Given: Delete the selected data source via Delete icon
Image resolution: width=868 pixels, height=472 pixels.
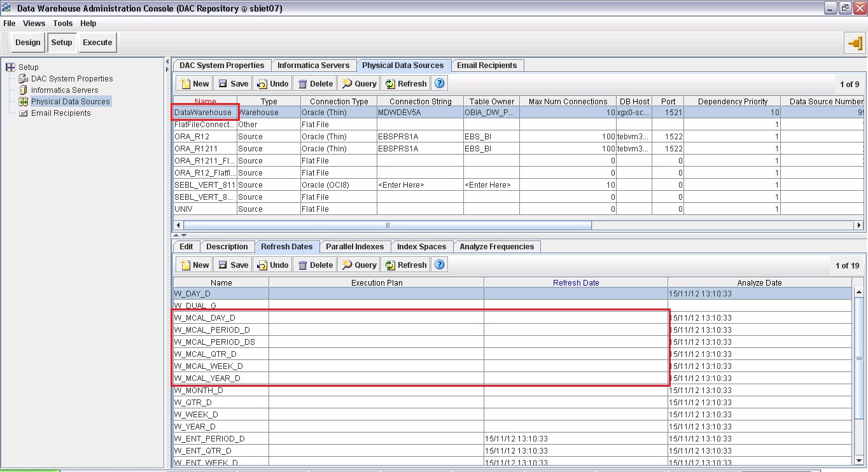Looking at the screenshot, I should pyautogui.click(x=314, y=83).
